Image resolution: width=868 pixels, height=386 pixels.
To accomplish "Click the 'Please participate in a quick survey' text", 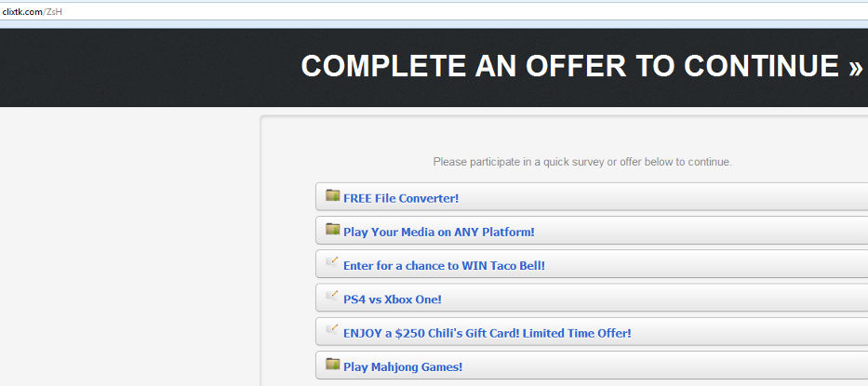I will [x=582, y=162].
